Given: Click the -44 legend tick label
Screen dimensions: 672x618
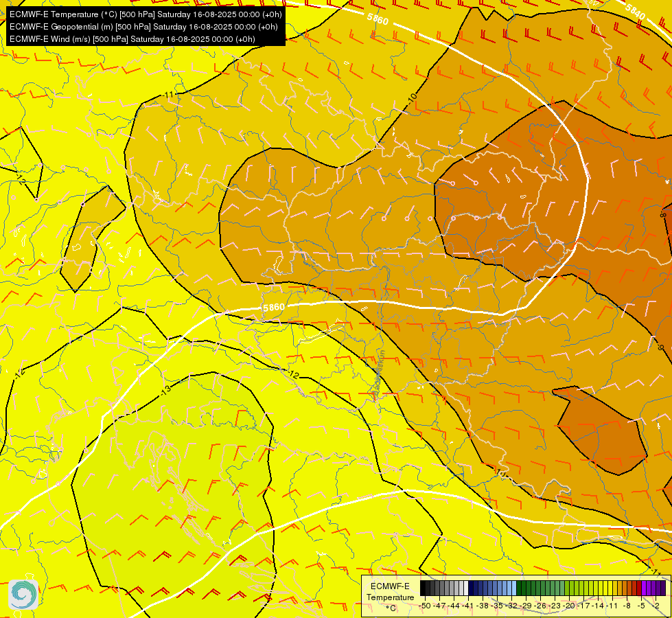Looking at the screenshot, I should pyautogui.click(x=454, y=606).
